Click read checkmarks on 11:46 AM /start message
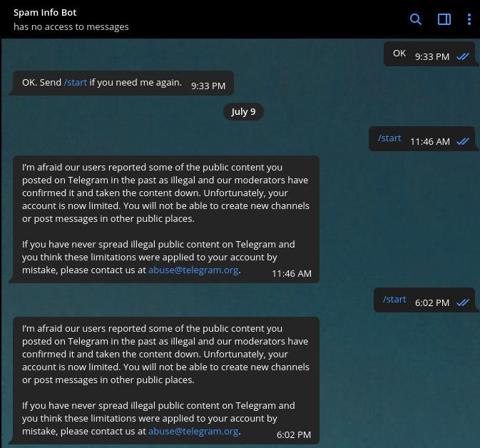 pyautogui.click(x=463, y=141)
